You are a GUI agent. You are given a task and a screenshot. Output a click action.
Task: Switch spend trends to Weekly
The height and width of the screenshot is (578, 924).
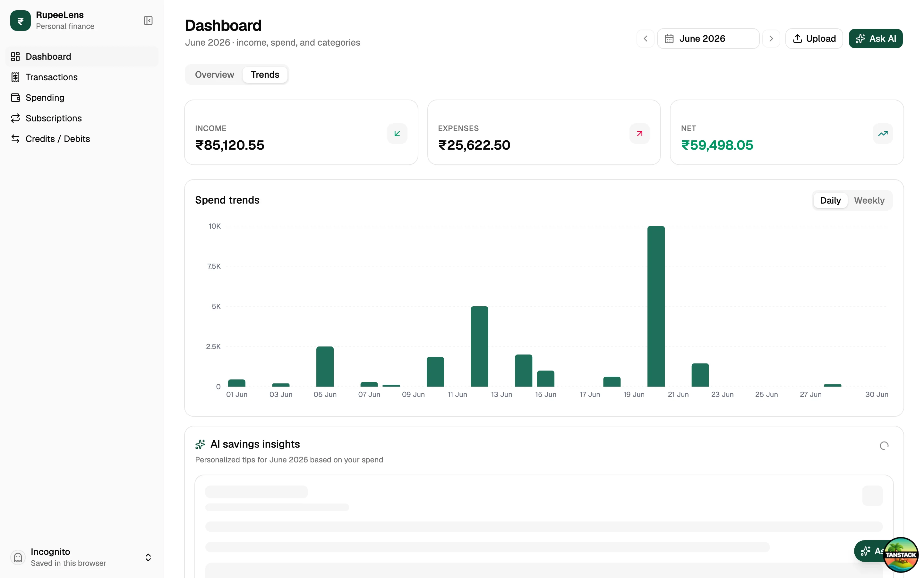[869, 200]
